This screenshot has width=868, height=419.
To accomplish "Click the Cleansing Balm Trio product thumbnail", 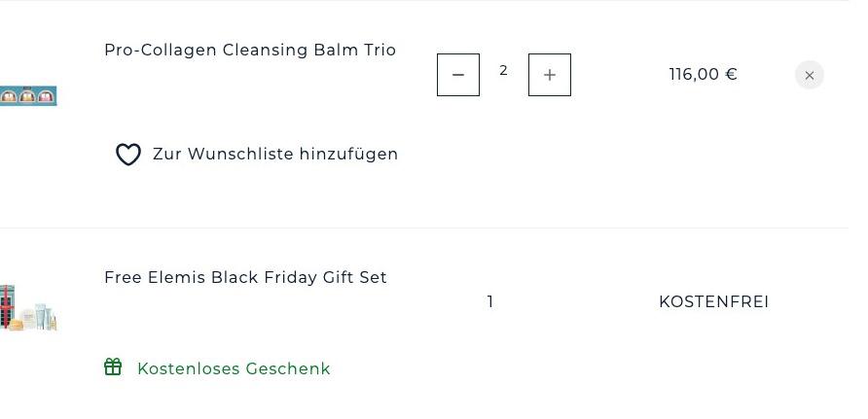I will pyautogui.click(x=28, y=95).
